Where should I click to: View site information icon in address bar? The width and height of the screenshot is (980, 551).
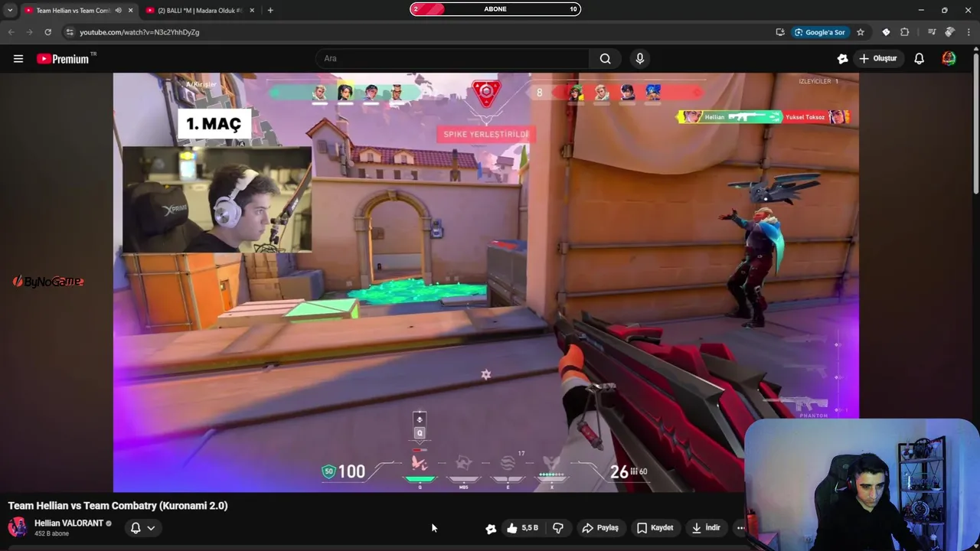click(70, 32)
